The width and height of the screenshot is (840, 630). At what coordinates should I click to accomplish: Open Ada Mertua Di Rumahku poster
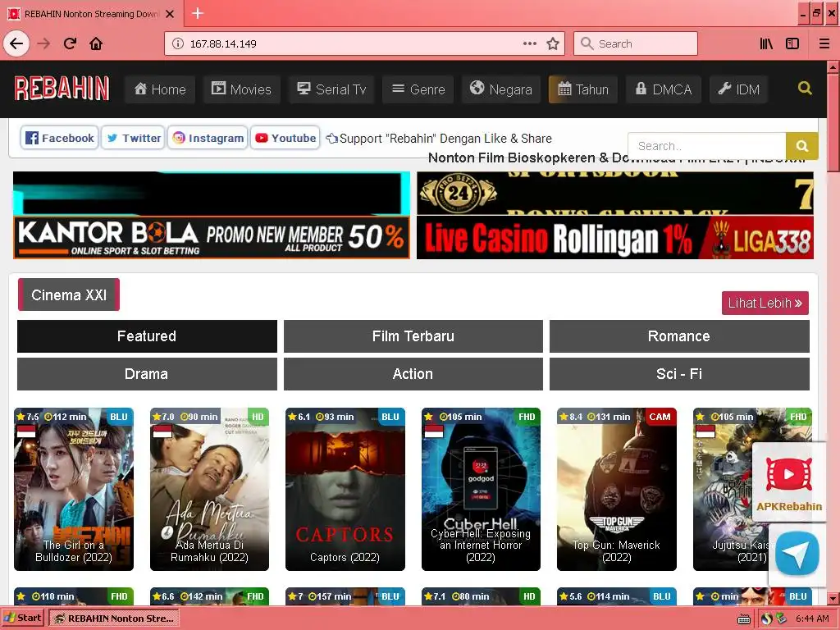point(209,489)
